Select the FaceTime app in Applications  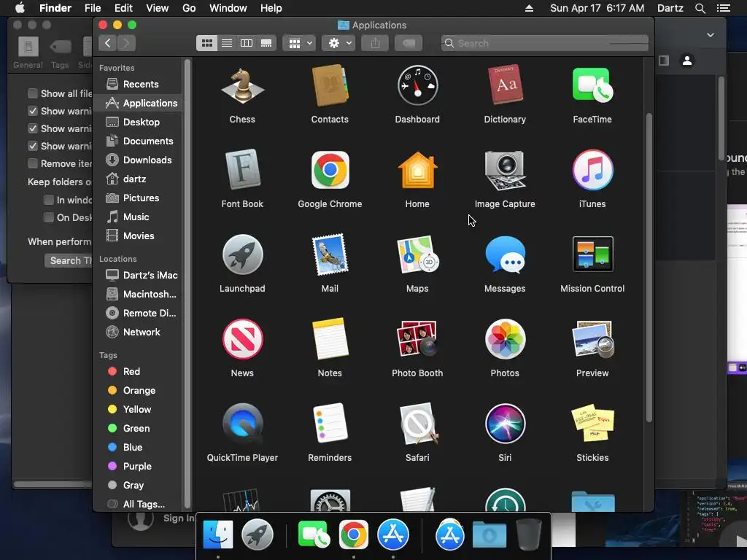(x=592, y=86)
